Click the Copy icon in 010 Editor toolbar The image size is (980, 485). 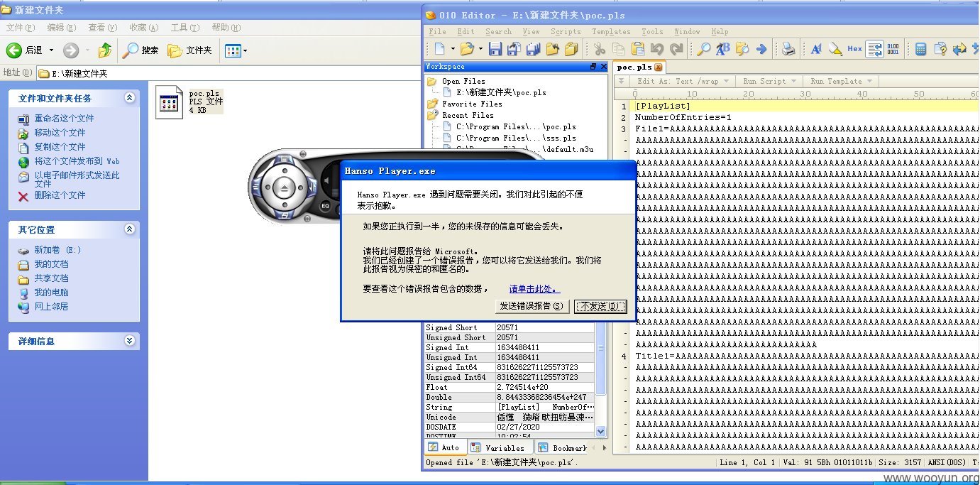click(x=618, y=49)
